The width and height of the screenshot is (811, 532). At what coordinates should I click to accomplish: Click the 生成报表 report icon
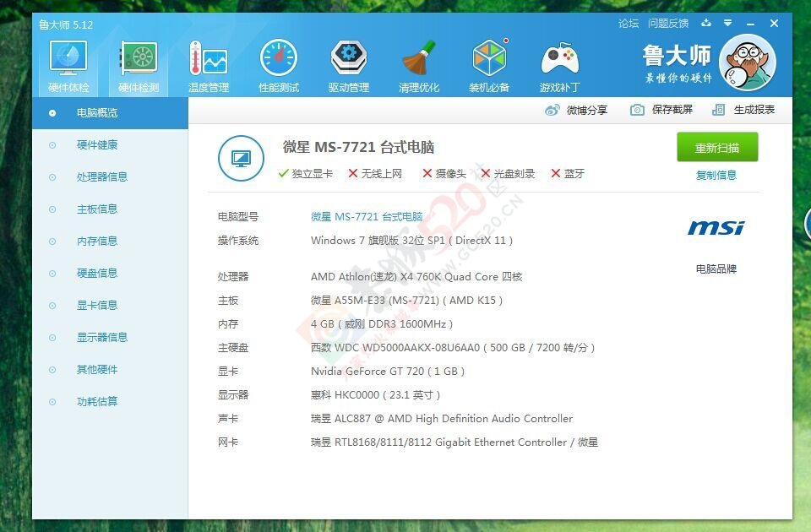pos(718,110)
